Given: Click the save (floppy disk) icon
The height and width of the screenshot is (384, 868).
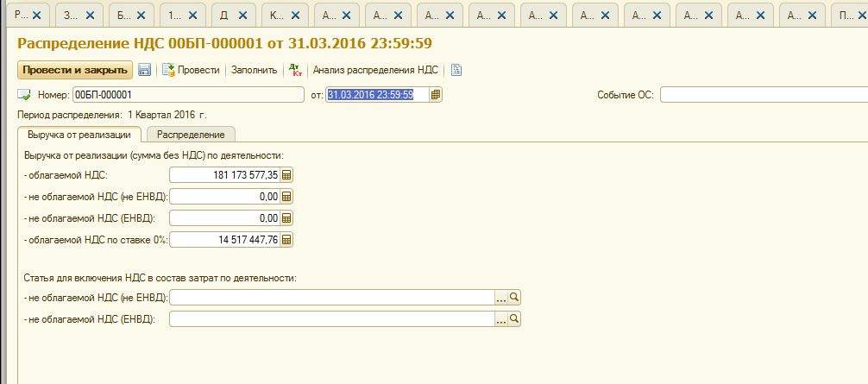Looking at the screenshot, I should 145,70.
